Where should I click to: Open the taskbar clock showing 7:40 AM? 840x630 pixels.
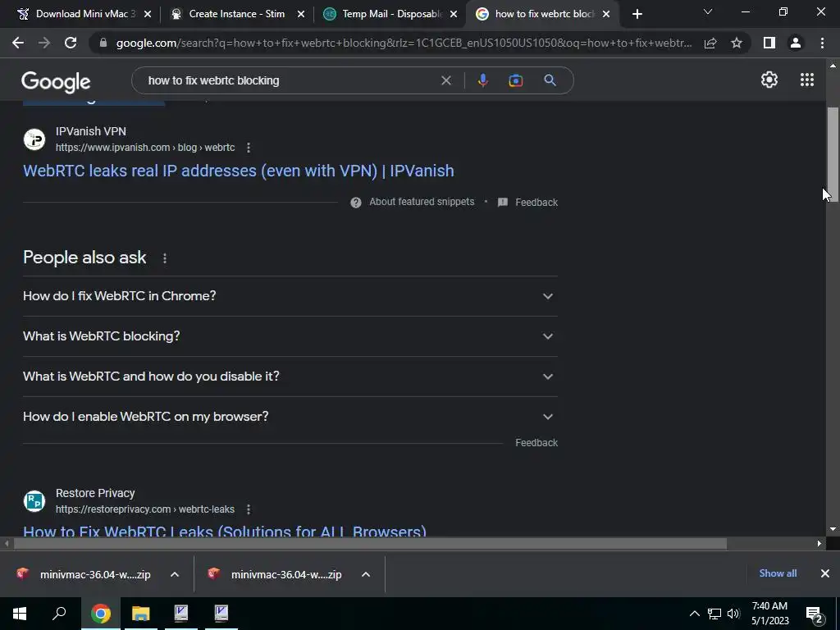pos(769,614)
